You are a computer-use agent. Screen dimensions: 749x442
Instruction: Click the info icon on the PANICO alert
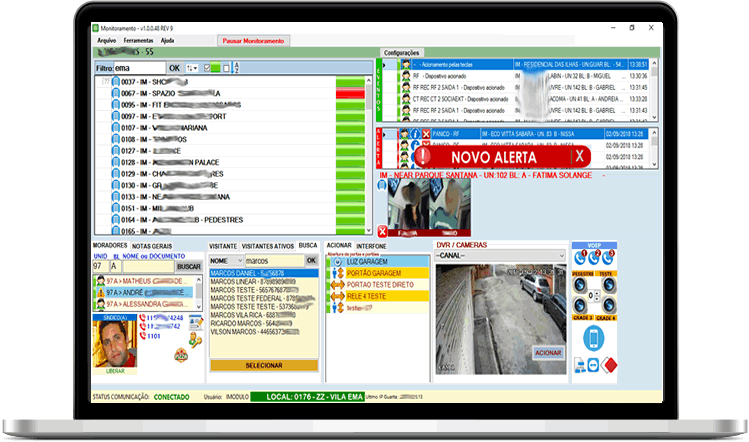pos(413,133)
